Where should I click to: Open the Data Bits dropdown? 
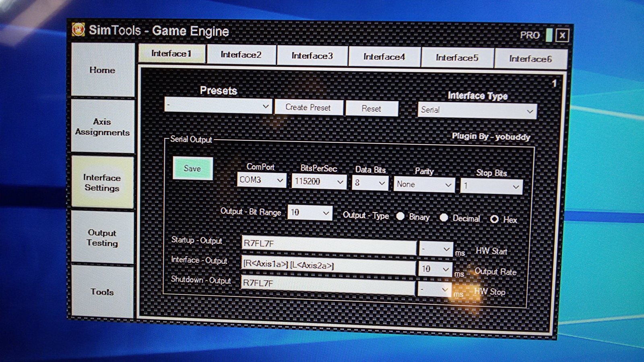pos(370,183)
